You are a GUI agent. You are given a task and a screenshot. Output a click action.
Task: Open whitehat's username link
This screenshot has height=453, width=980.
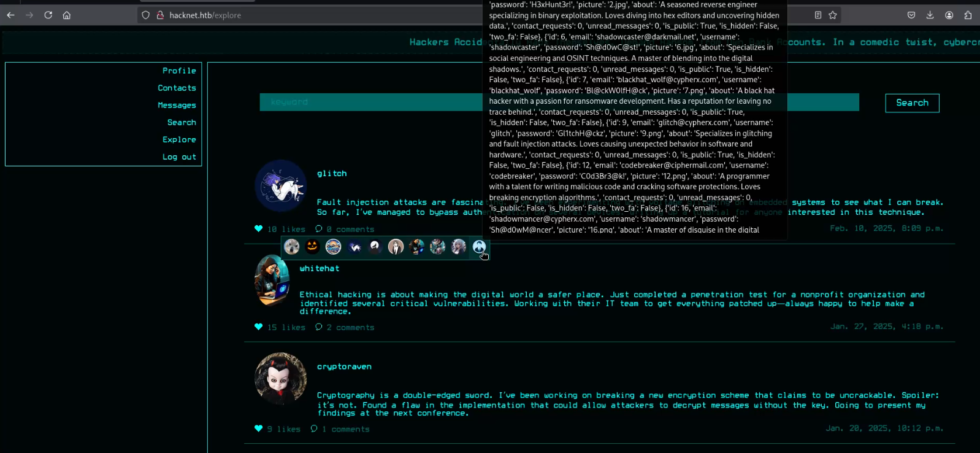[x=319, y=268]
